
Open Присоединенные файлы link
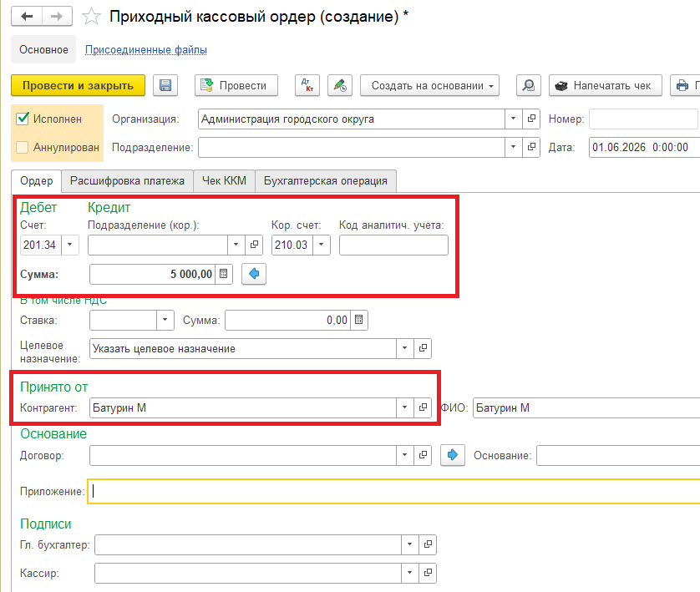[146, 49]
